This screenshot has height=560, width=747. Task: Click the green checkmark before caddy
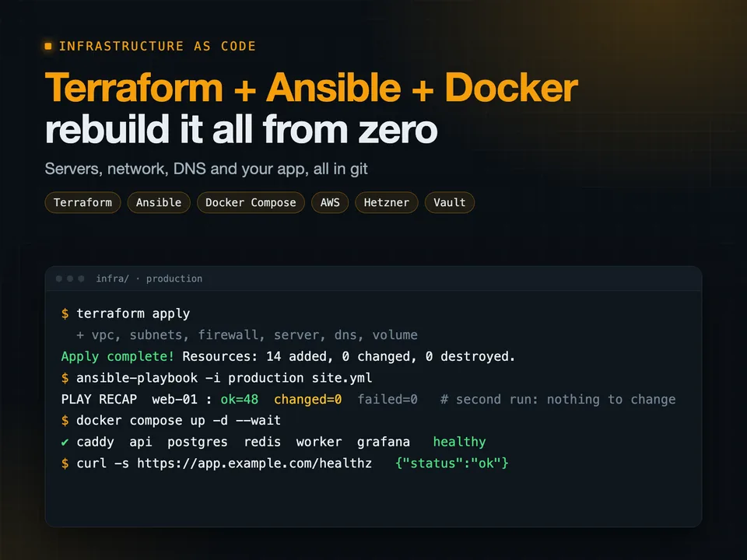(x=65, y=442)
